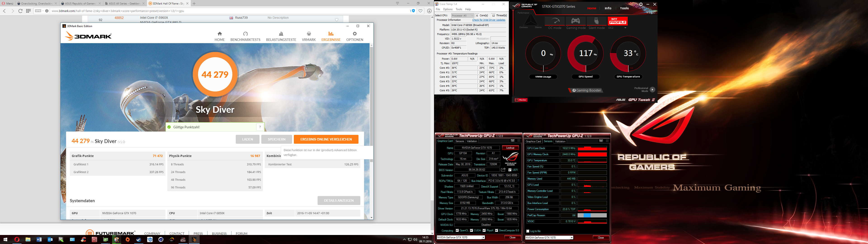This screenshot has height=244, width=868.
Task: Click Gaming Booster button
Action: click(586, 90)
